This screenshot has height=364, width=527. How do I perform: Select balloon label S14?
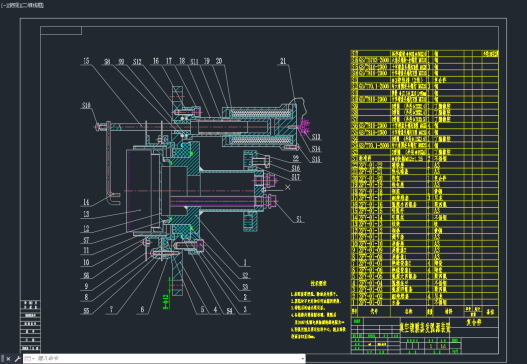pyautogui.click(x=316, y=148)
